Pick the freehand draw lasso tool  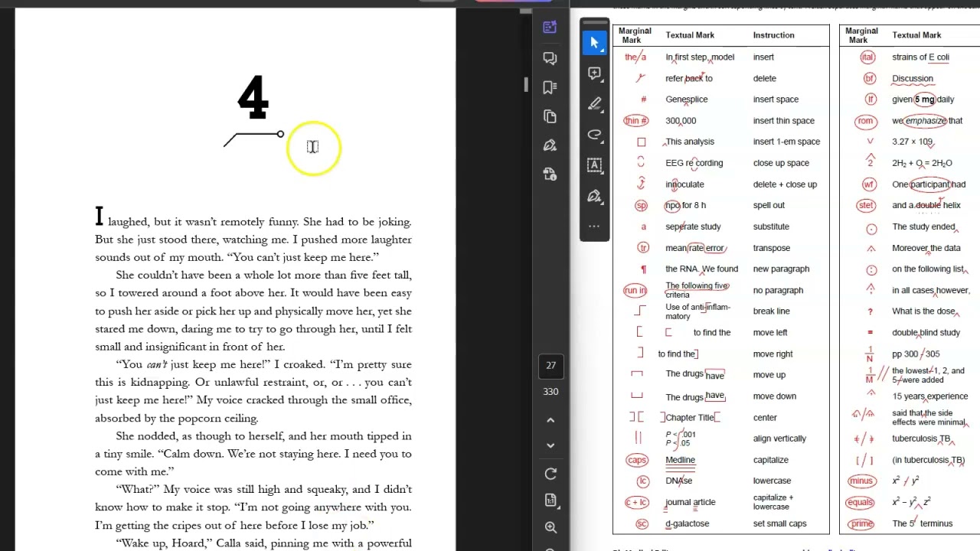595,135
